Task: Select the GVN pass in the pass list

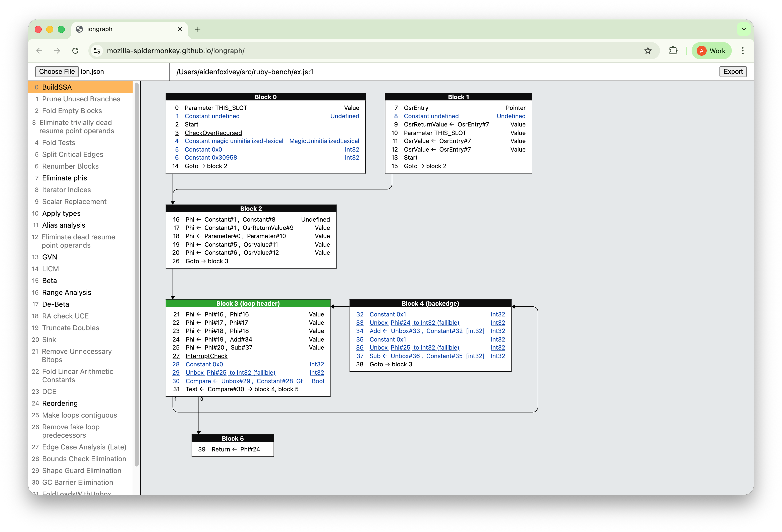Action: (x=50, y=256)
